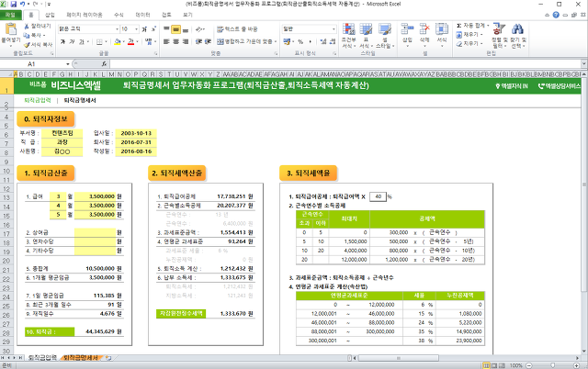Toggle bold formatting

point(62,41)
